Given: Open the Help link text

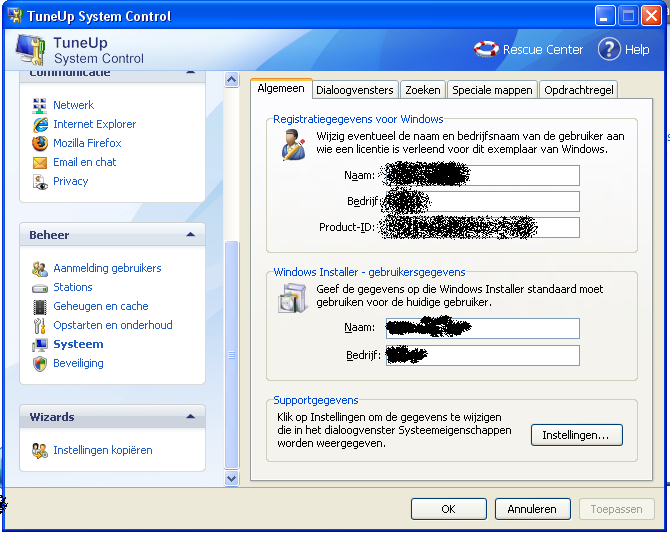Looking at the screenshot, I should click(637, 50).
